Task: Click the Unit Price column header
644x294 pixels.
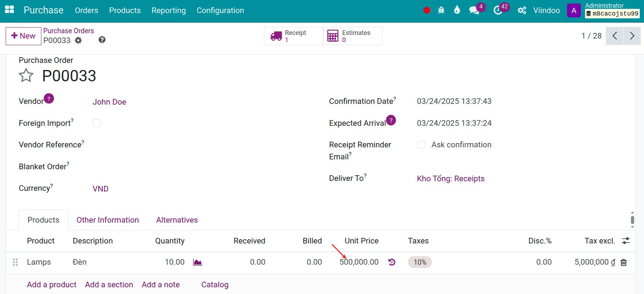Action: (x=361, y=241)
